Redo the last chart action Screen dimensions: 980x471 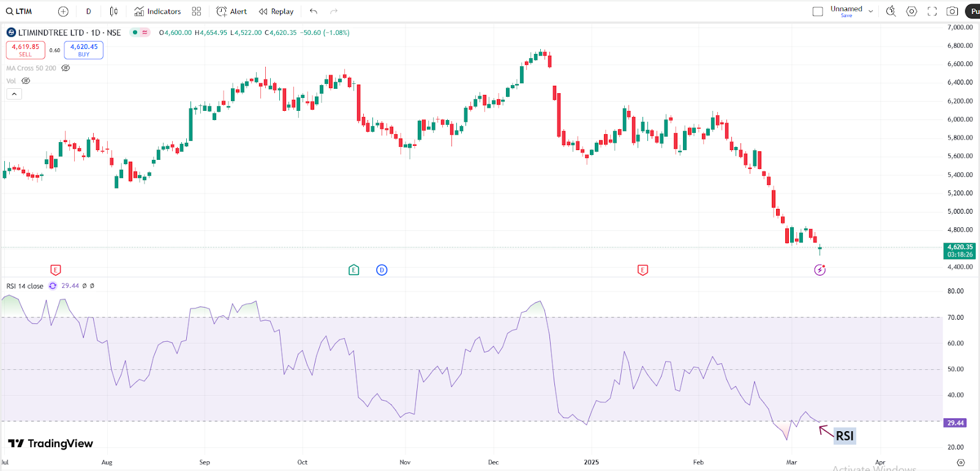334,11
